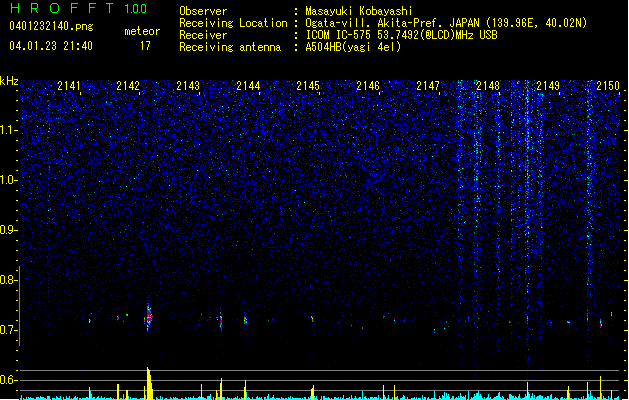Click the 2150 time marker
The image size is (629, 400).
[608, 86]
